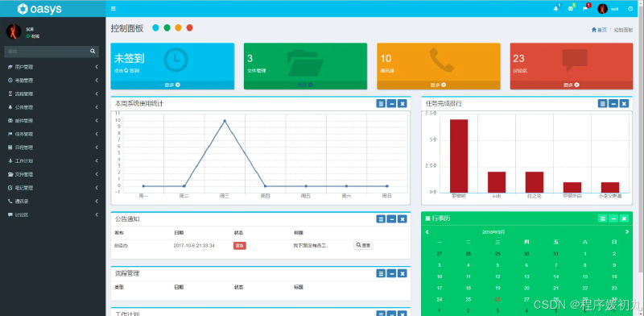
Task: Collapse the 本周系统使用统计 panel with minus button
Action: pyautogui.click(x=391, y=103)
